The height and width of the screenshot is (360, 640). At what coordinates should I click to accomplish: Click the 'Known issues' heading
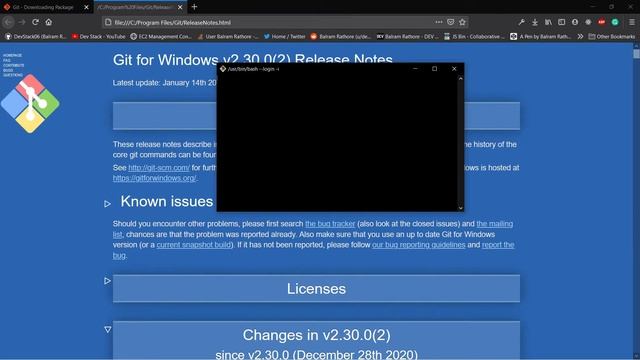tap(167, 201)
